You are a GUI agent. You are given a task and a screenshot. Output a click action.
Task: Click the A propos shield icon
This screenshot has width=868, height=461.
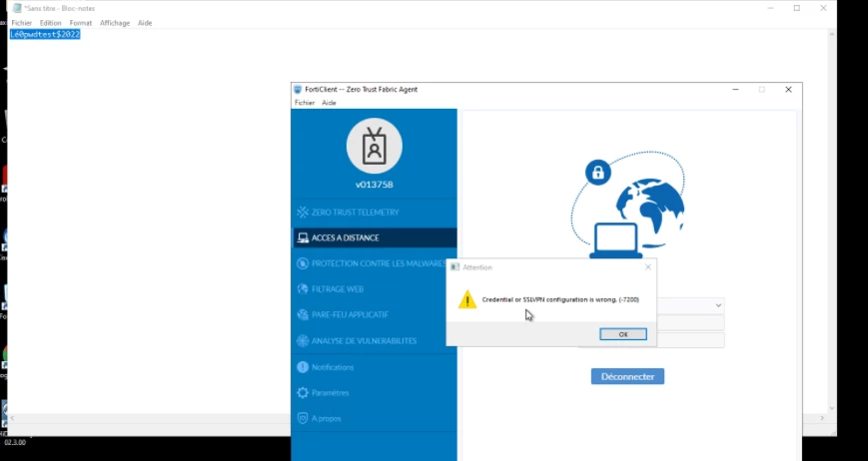[303, 418]
